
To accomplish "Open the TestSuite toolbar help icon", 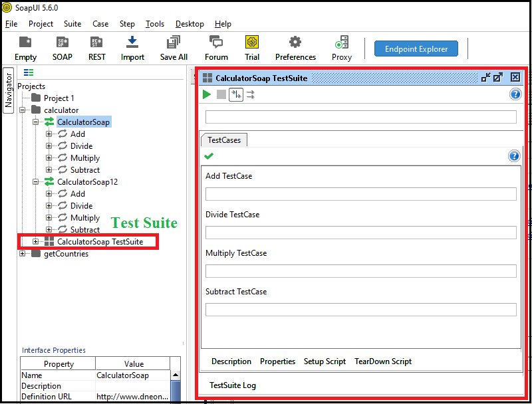I will coord(515,94).
